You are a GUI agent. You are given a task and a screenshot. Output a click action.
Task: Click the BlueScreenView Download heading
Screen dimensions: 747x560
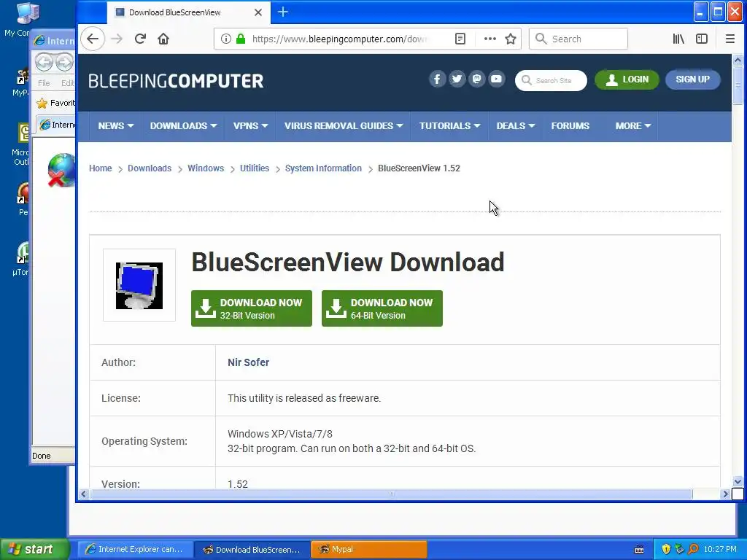click(x=348, y=262)
